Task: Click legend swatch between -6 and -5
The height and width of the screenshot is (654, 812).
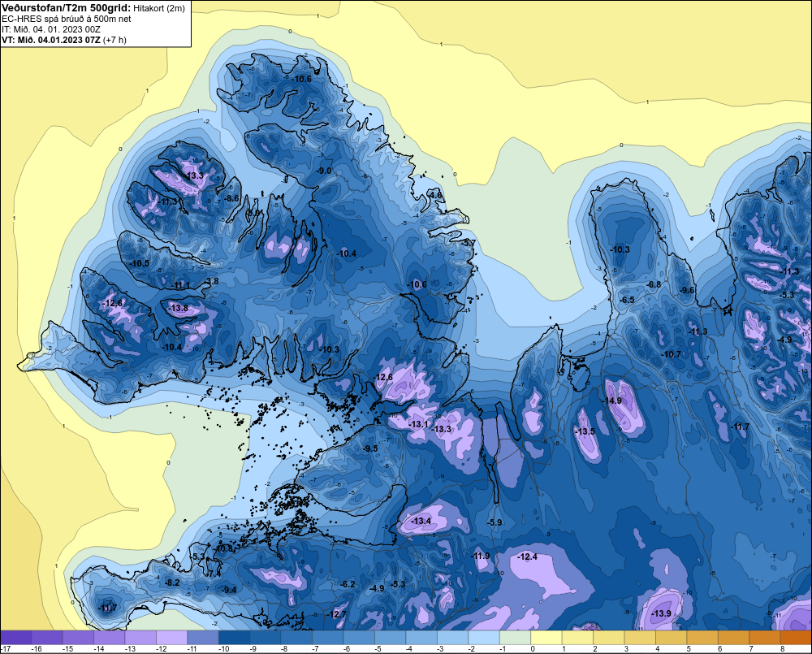Action: pyautogui.click(x=360, y=637)
